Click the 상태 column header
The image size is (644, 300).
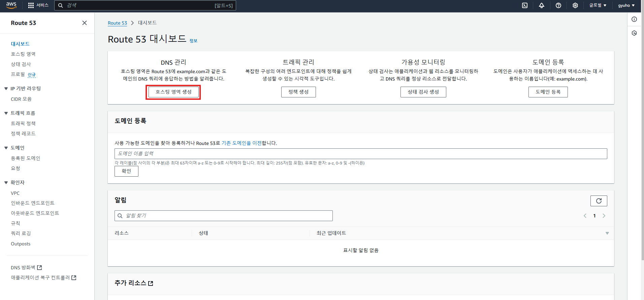pyautogui.click(x=203, y=233)
